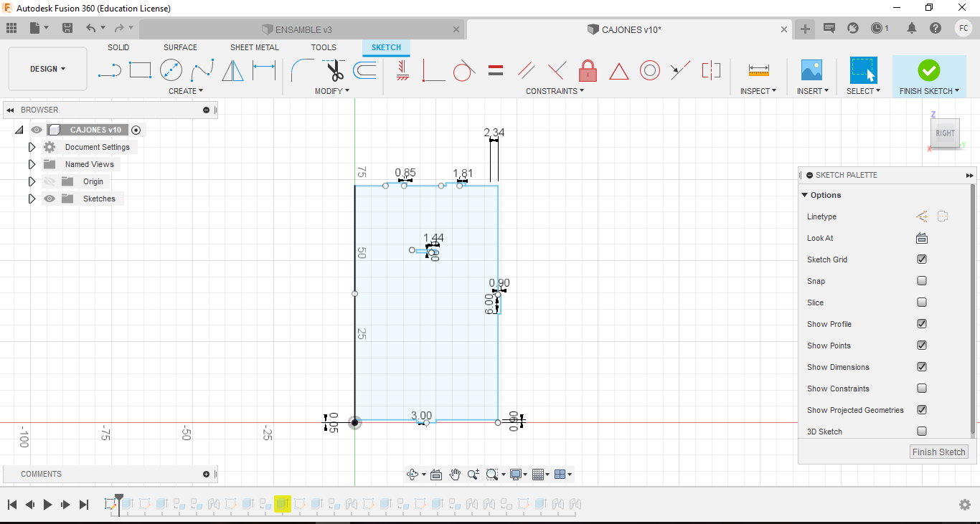Image resolution: width=980 pixels, height=524 pixels.
Task: Enable the Snap checkbox
Action: pyautogui.click(x=922, y=281)
